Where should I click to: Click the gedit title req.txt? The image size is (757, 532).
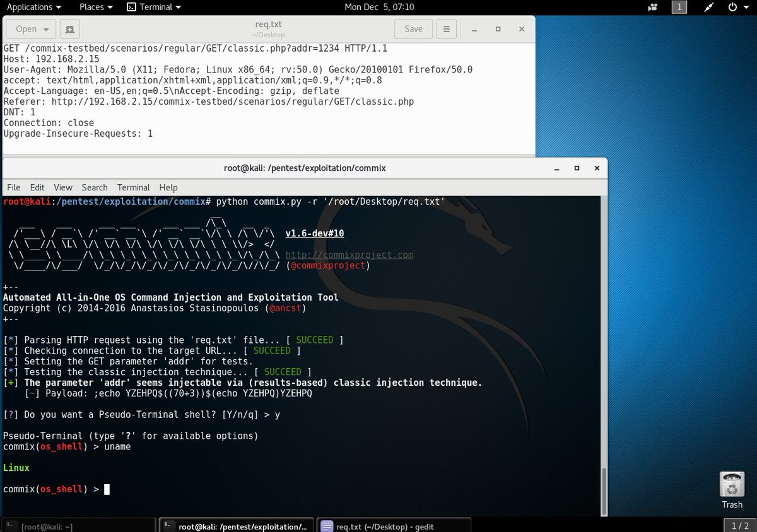point(268,25)
